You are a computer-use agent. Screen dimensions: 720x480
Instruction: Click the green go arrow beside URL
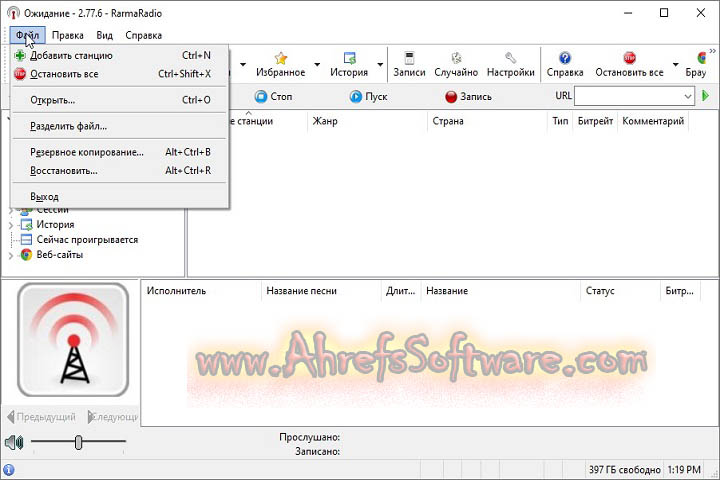point(706,96)
